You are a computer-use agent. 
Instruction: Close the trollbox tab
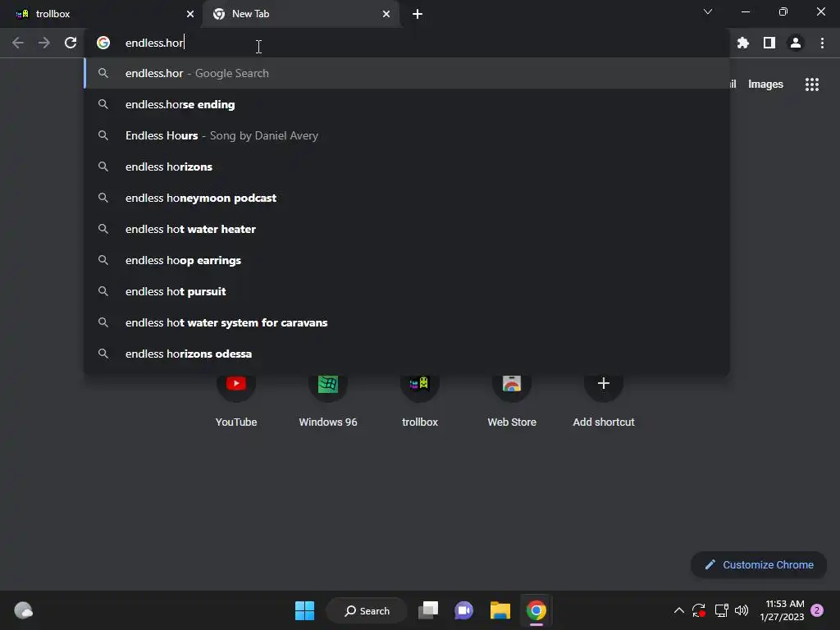(190, 14)
